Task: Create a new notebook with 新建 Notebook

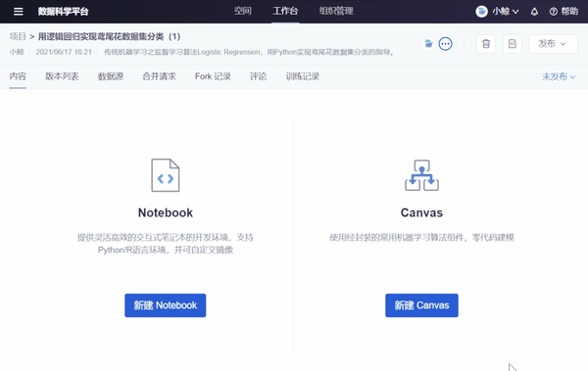Action: (x=166, y=305)
